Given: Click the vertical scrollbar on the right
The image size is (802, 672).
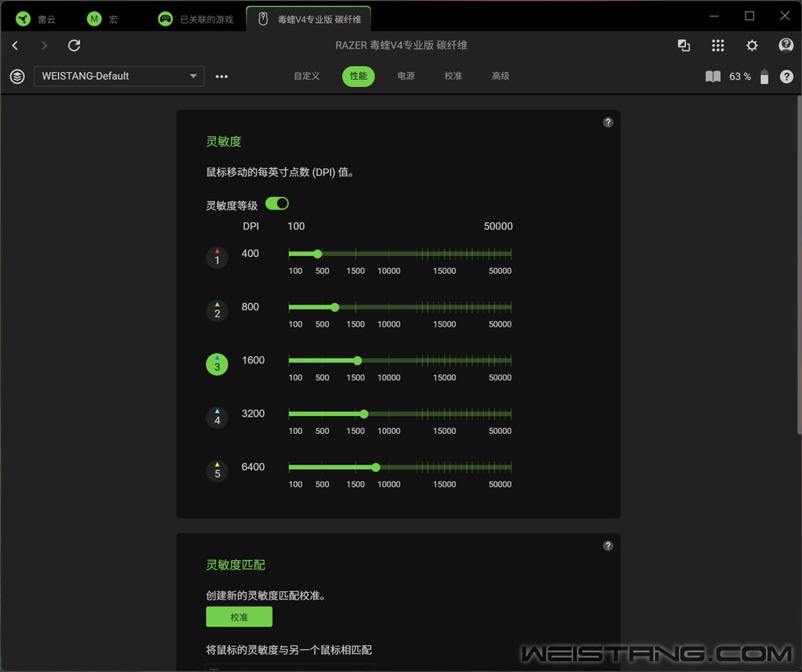Looking at the screenshot, I should 799,266.
